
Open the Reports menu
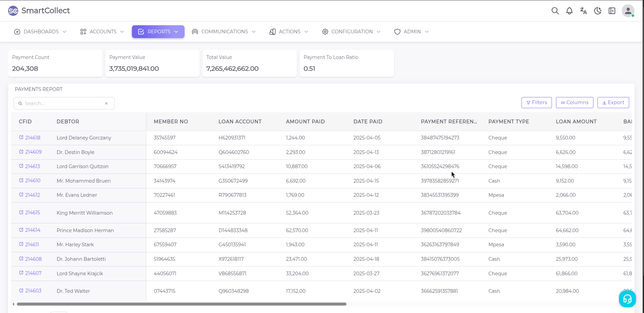[158, 32]
